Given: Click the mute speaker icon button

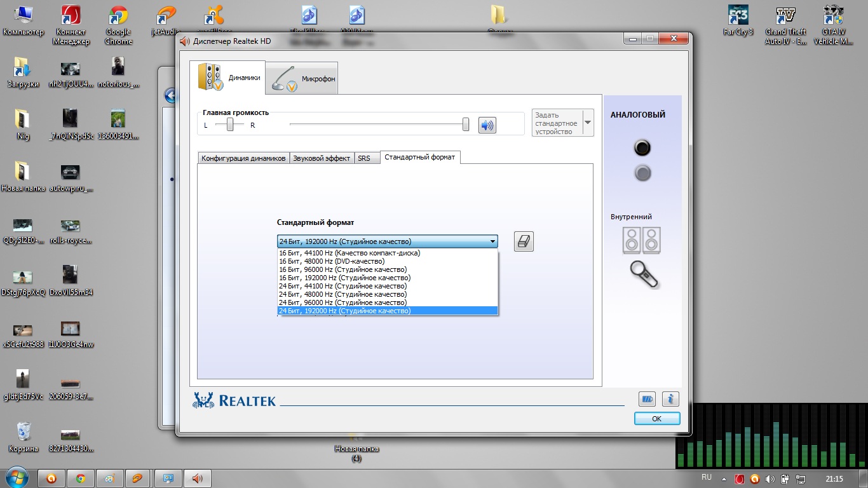Looking at the screenshot, I should click(x=487, y=125).
